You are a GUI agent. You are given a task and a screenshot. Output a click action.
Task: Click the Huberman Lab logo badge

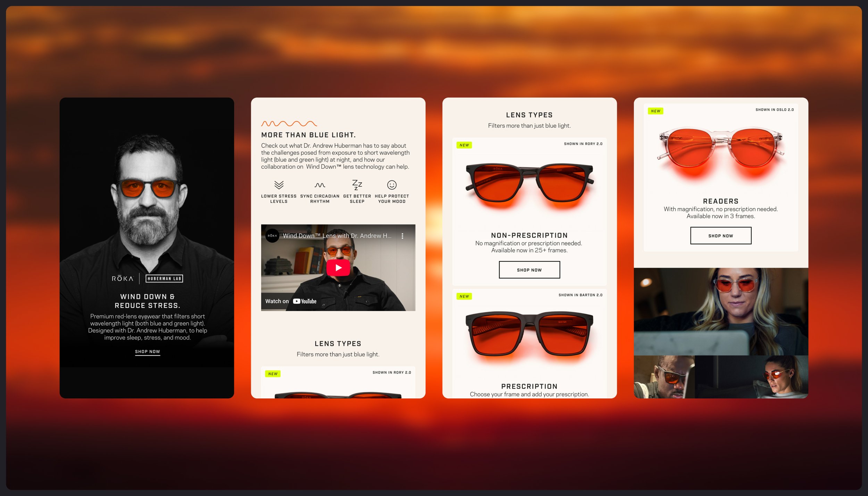pyautogui.click(x=164, y=278)
